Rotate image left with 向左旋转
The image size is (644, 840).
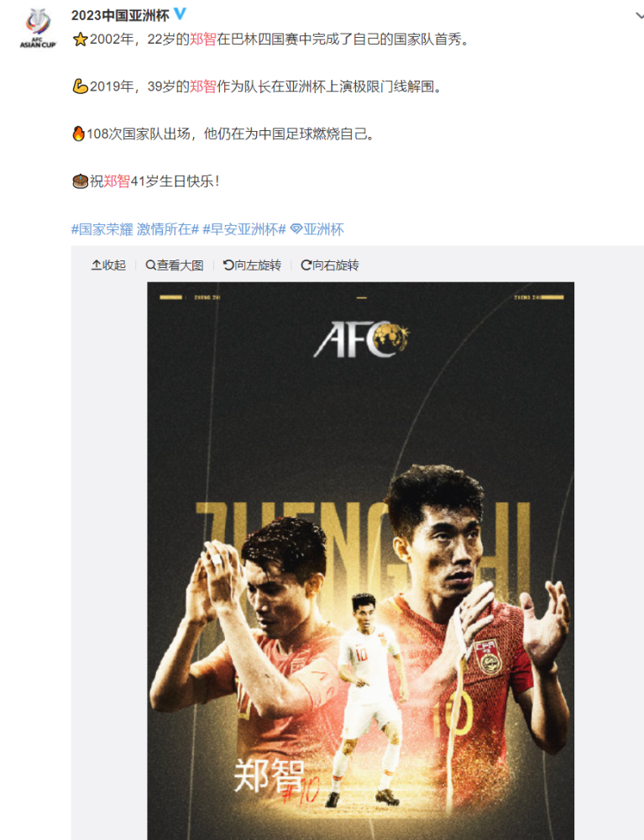point(252,265)
